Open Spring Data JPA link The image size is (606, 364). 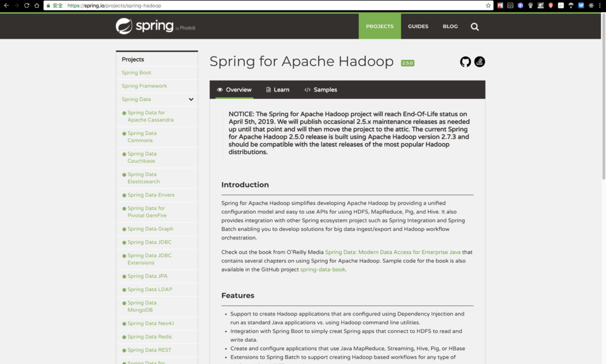147,276
